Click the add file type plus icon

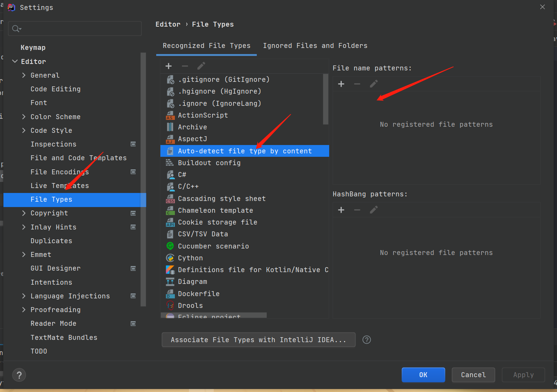pyautogui.click(x=168, y=66)
